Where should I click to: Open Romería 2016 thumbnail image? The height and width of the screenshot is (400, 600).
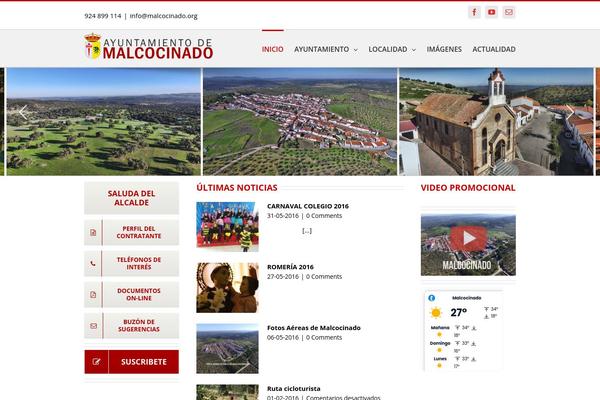[x=227, y=287]
